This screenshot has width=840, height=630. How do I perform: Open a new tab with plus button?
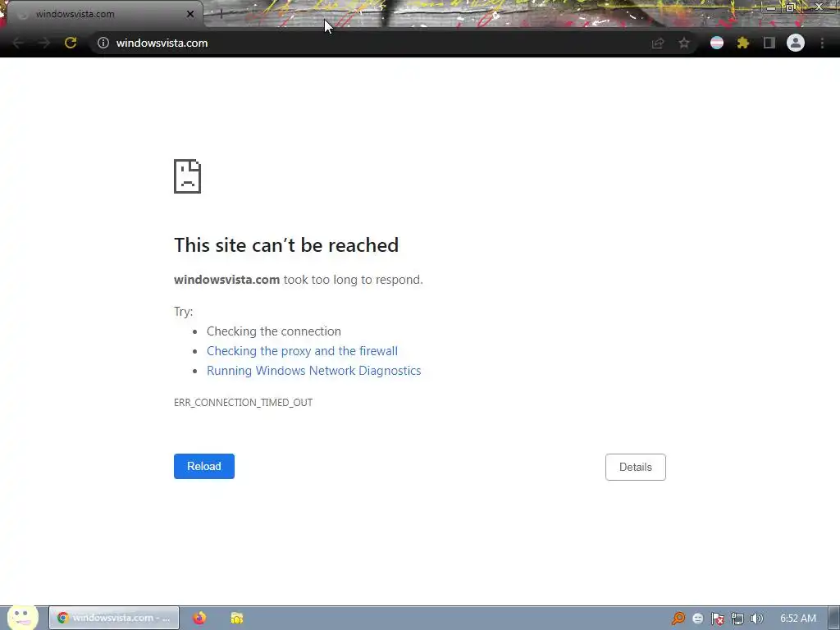221,14
